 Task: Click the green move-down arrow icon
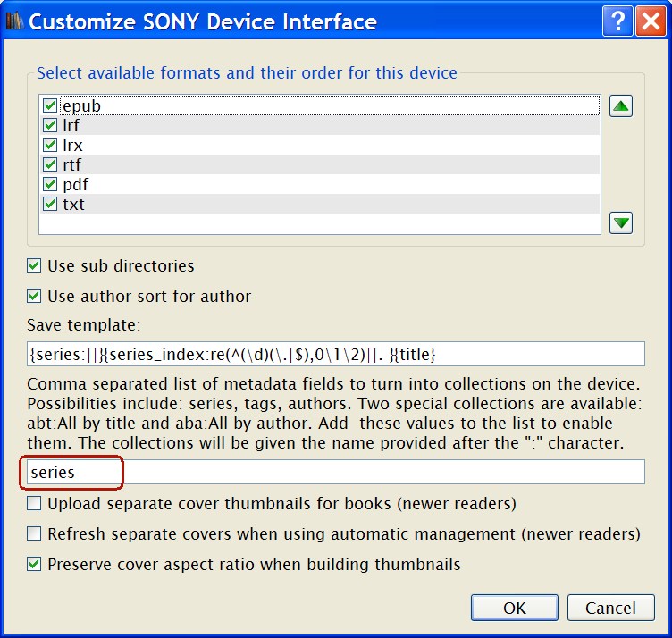coord(621,222)
